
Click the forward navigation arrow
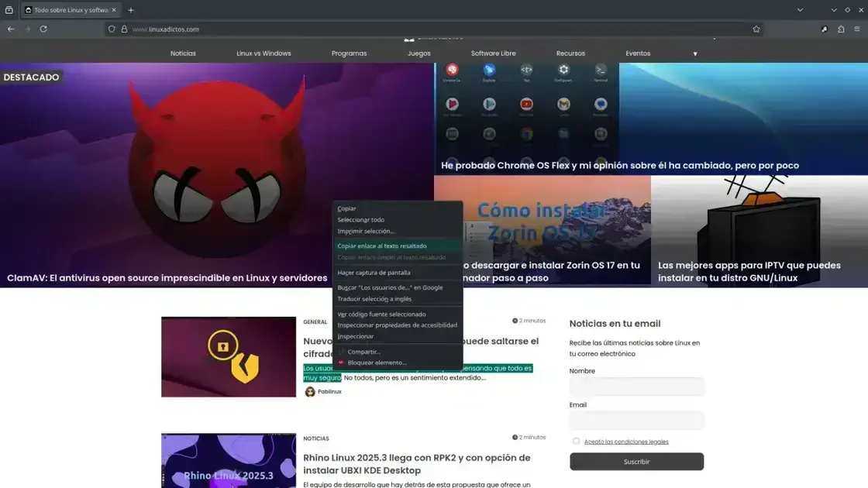pyautogui.click(x=27, y=29)
